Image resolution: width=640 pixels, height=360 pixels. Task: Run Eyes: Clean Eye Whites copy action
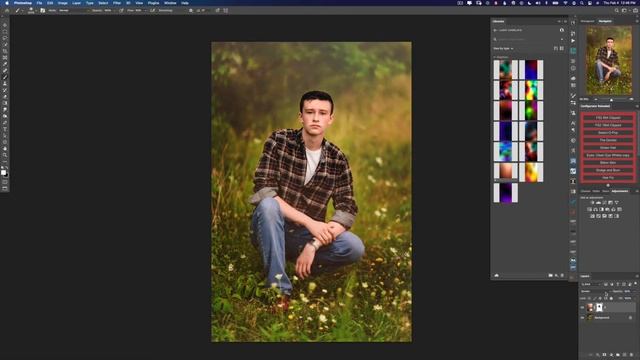[x=608, y=155]
